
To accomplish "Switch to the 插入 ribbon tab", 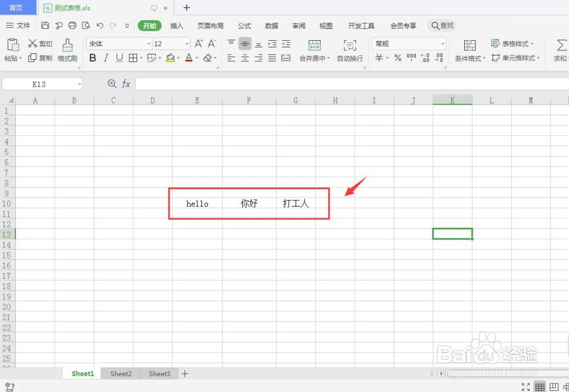I will coord(177,25).
